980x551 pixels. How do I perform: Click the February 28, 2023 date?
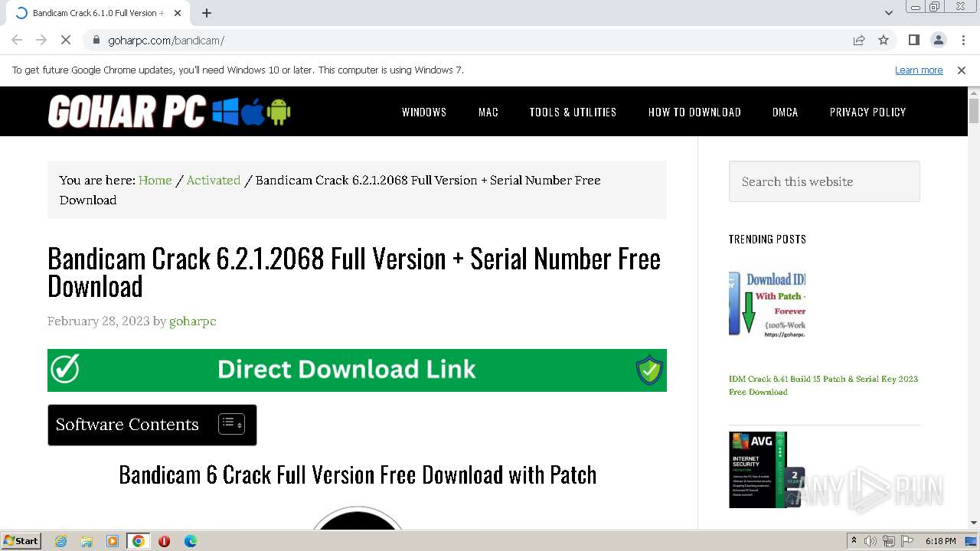[99, 321]
